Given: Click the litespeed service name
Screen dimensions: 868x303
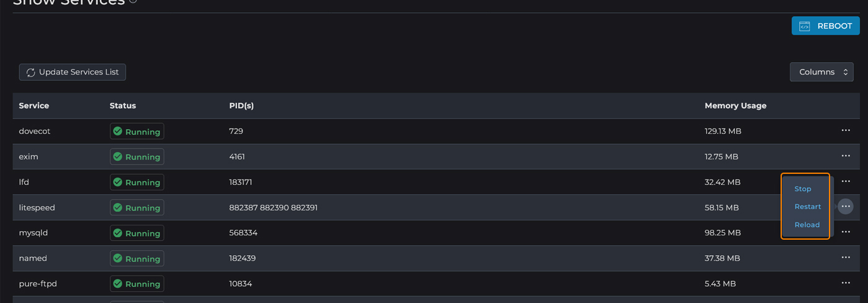Looking at the screenshot, I should click(x=37, y=207).
